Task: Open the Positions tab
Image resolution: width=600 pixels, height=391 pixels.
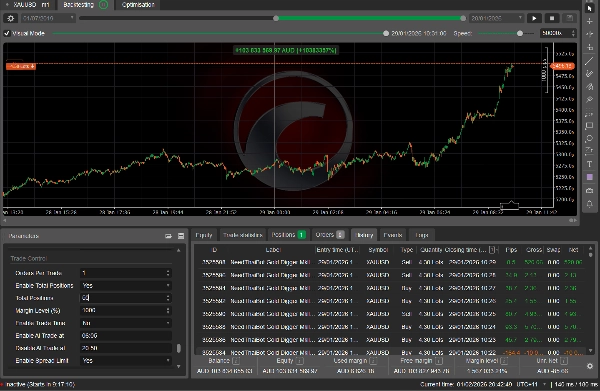Action: click(x=288, y=235)
